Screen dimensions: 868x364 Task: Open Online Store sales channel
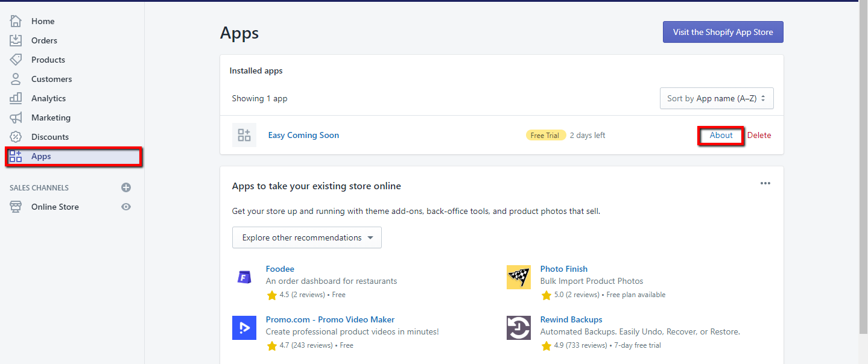pos(55,207)
